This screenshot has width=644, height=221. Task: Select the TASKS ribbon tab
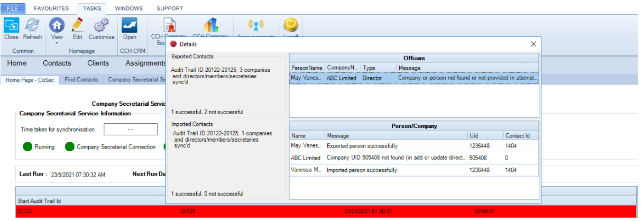point(91,8)
